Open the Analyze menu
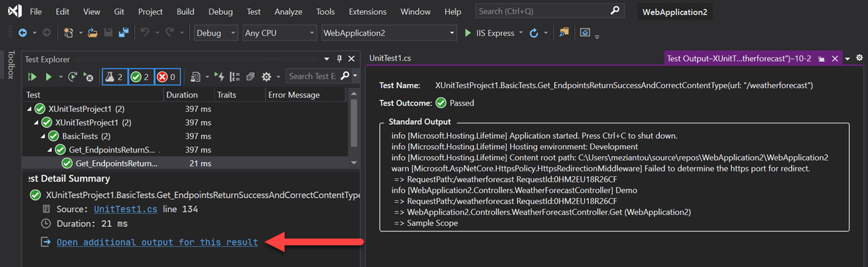The height and width of the screenshot is (267, 868). pyautogui.click(x=289, y=12)
